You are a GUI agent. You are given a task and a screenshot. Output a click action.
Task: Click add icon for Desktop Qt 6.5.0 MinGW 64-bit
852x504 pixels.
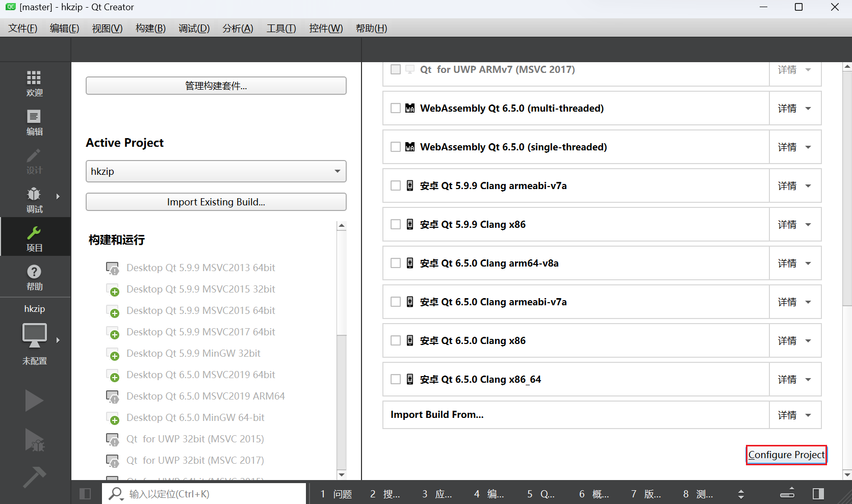(113, 418)
